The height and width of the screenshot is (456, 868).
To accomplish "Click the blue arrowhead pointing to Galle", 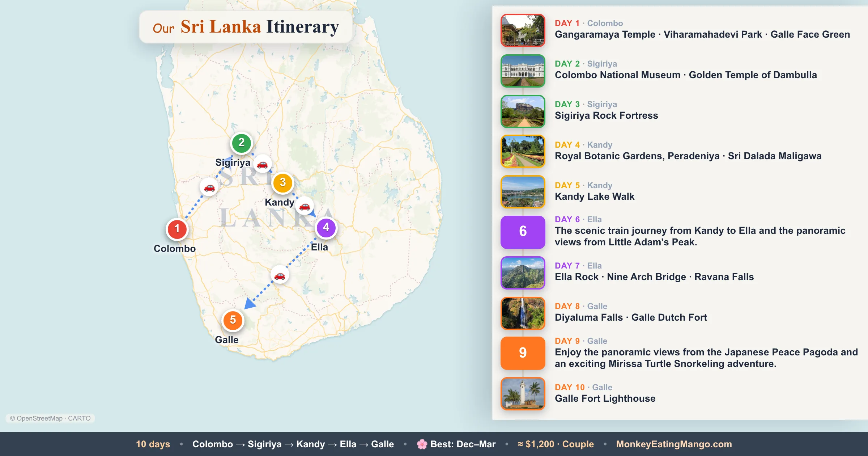I will pyautogui.click(x=250, y=303).
